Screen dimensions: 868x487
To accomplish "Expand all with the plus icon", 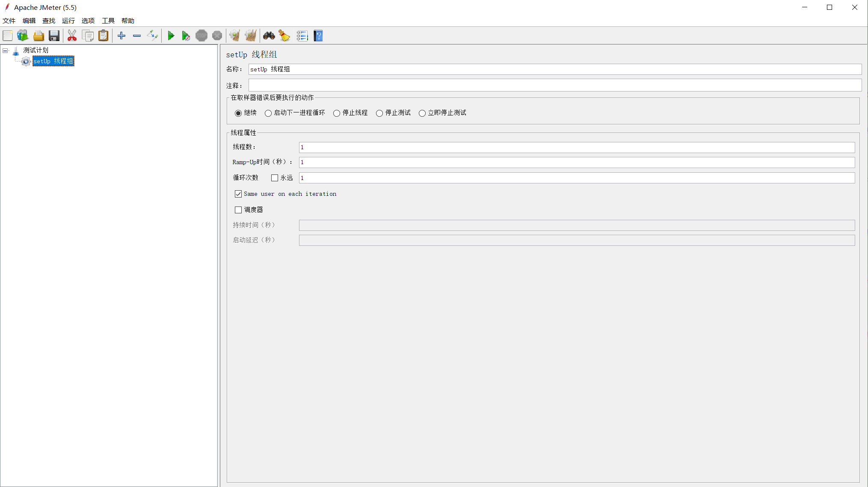I will (121, 36).
